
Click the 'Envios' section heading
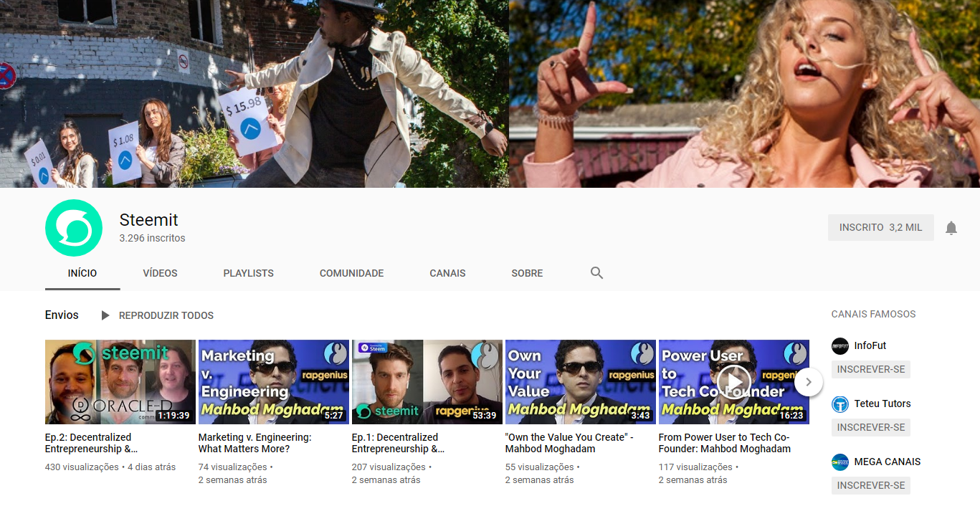62,315
